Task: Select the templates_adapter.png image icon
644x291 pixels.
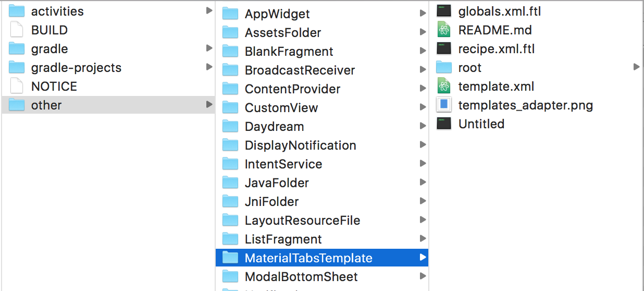Action: tap(444, 105)
